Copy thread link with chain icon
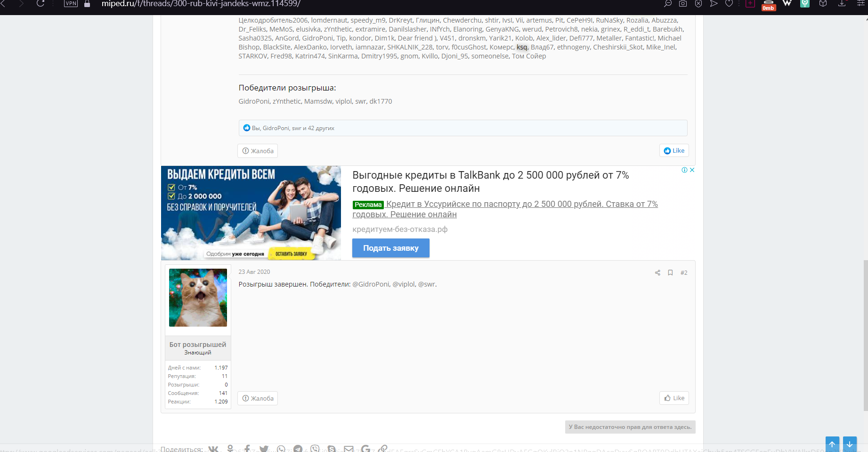Image resolution: width=868 pixels, height=452 pixels. (383, 449)
